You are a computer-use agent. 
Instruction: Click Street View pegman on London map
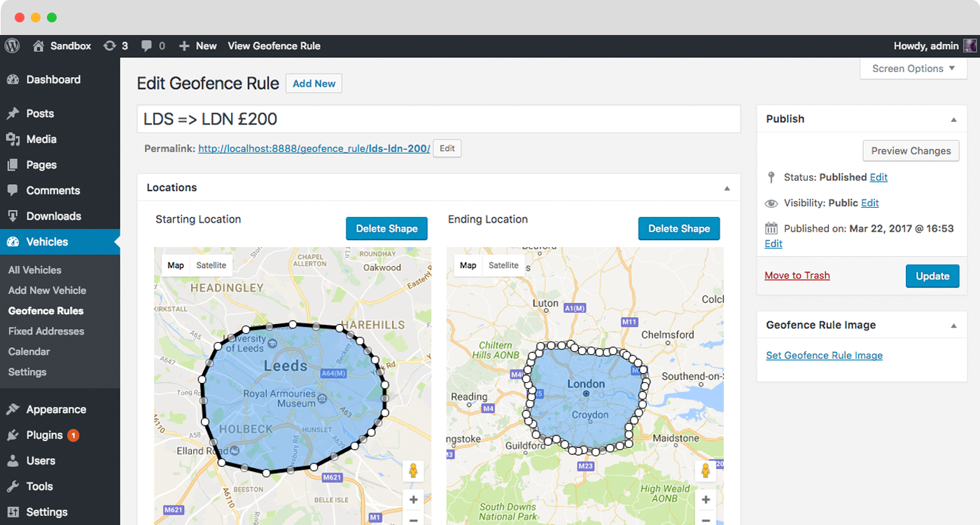706,470
